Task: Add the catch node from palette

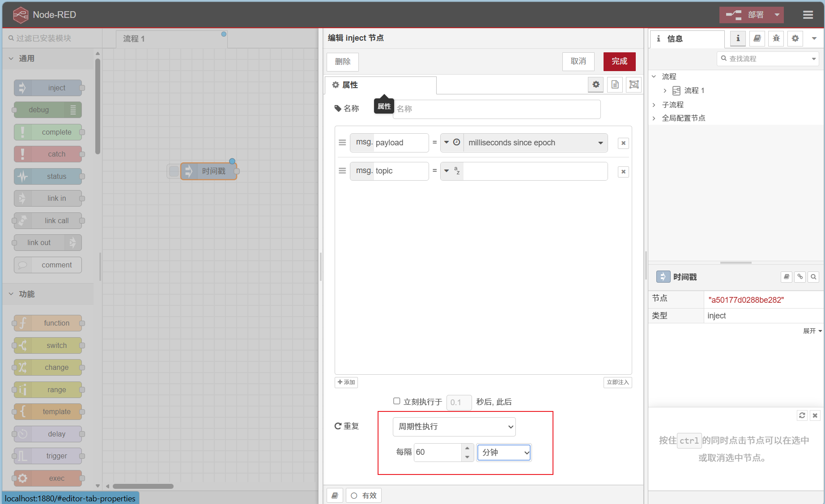Action: click(x=48, y=154)
